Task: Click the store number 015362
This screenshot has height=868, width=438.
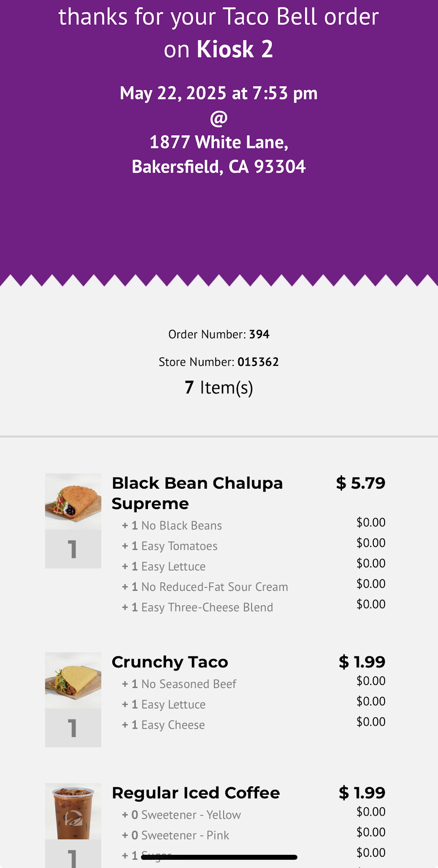Action: click(x=258, y=362)
